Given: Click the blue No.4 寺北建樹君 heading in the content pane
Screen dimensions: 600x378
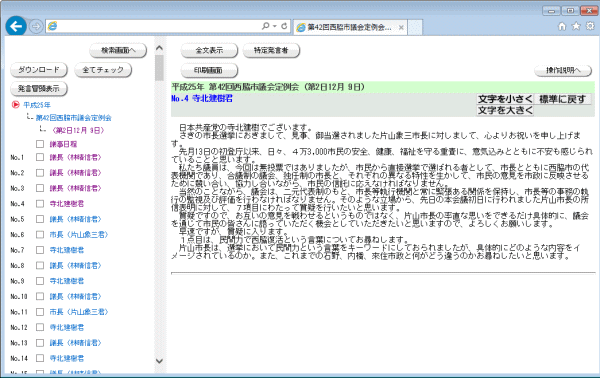Looking at the screenshot, I should coord(202,99).
